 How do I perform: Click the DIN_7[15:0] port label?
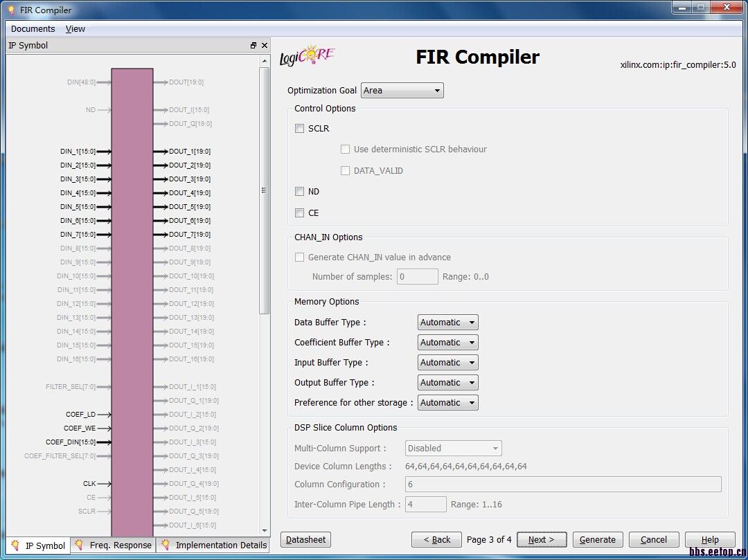(78, 235)
